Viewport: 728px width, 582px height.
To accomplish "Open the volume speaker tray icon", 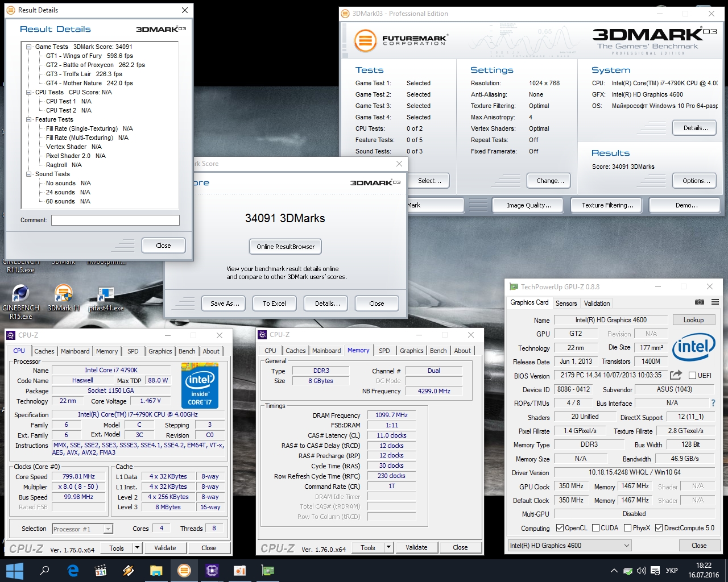I will tap(642, 571).
